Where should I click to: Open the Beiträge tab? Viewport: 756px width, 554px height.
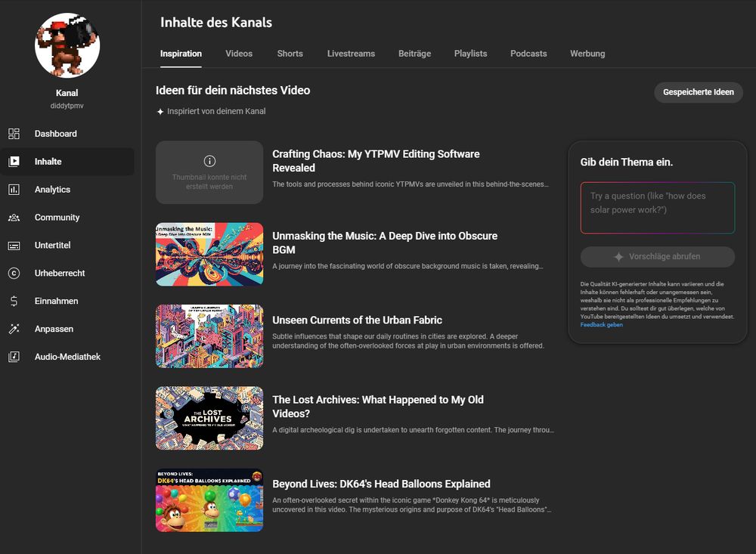point(414,54)
